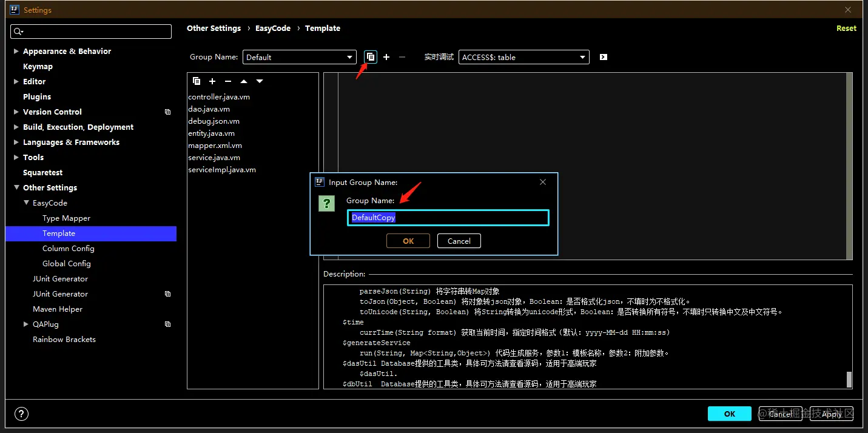868x433 pixels.
Task: Click the settings search magnifier icon
Action: [18, 32]
